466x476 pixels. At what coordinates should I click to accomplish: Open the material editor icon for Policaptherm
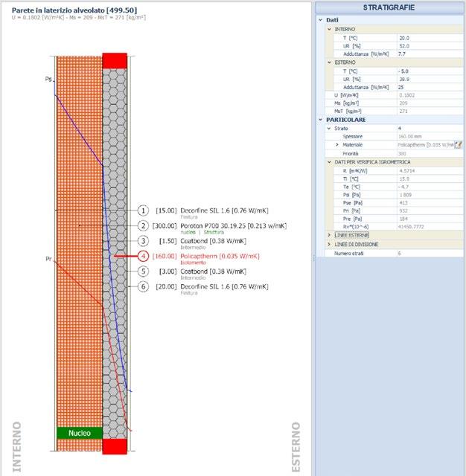(x=458, y=145)
